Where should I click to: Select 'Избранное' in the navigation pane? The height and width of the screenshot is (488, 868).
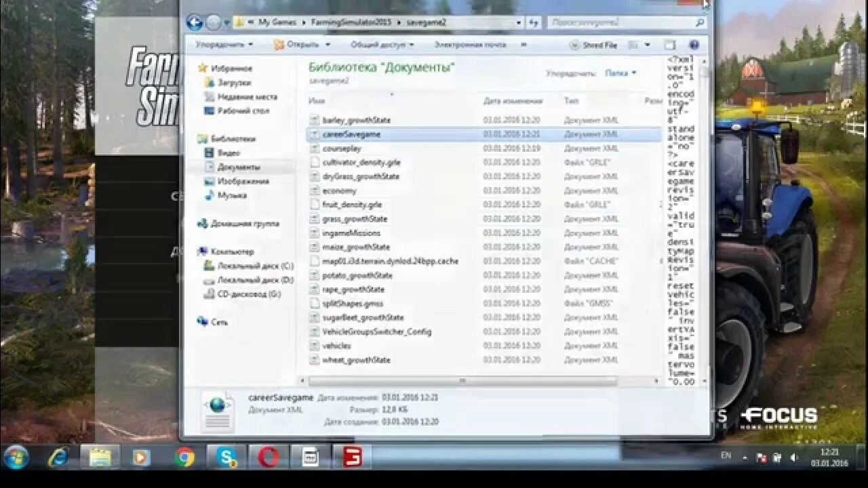[225, 68]
